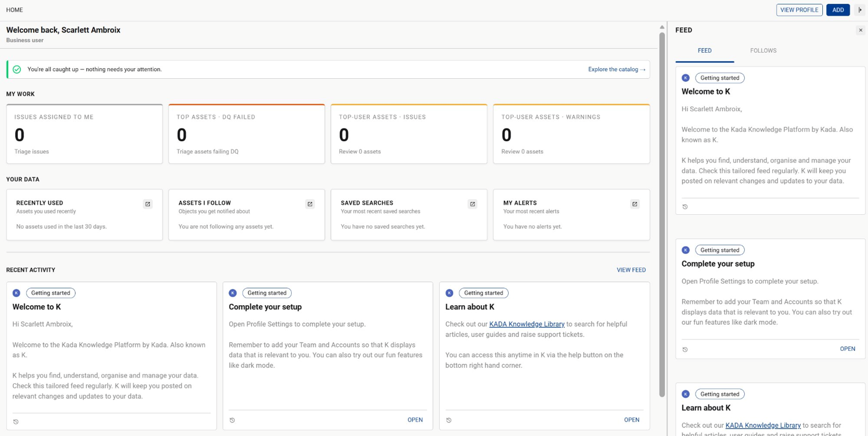Click 'You have no saved searches yet.' text
Screen dimensions: 868x436
click(x=383, y=226)
